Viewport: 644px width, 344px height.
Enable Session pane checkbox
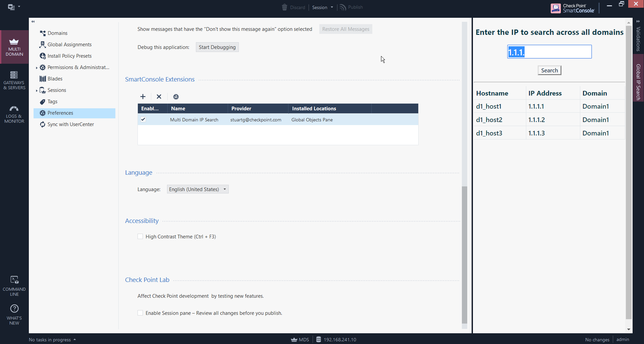pos(140,313)
